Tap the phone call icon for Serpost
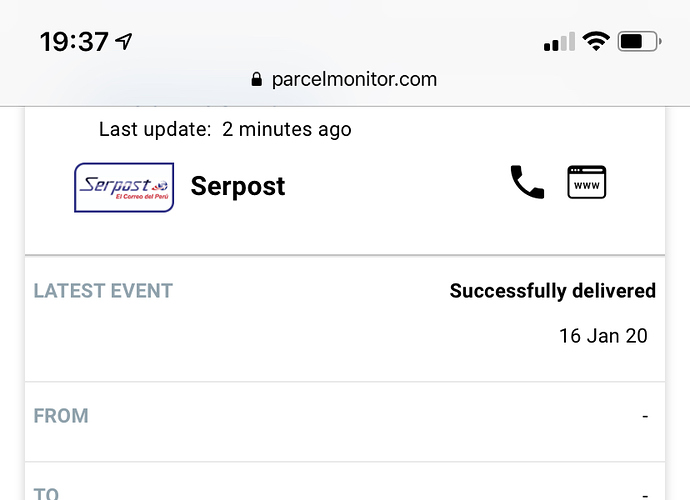This screenshot has width=690, height=500. coord(527,182)
